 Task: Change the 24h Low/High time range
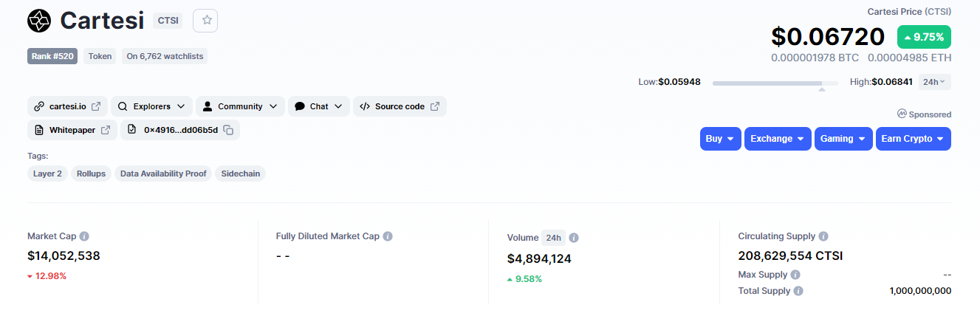(x=934, y=82)
